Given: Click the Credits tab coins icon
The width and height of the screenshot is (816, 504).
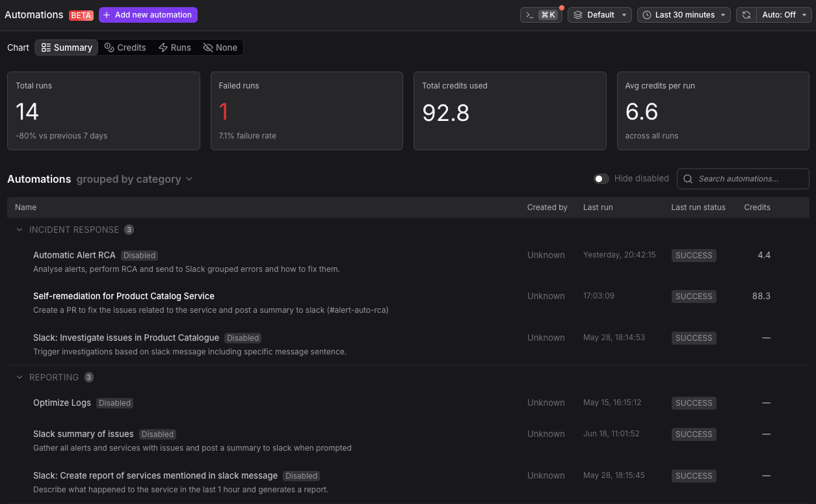Looking at the screenshot, I should [109, 47].
